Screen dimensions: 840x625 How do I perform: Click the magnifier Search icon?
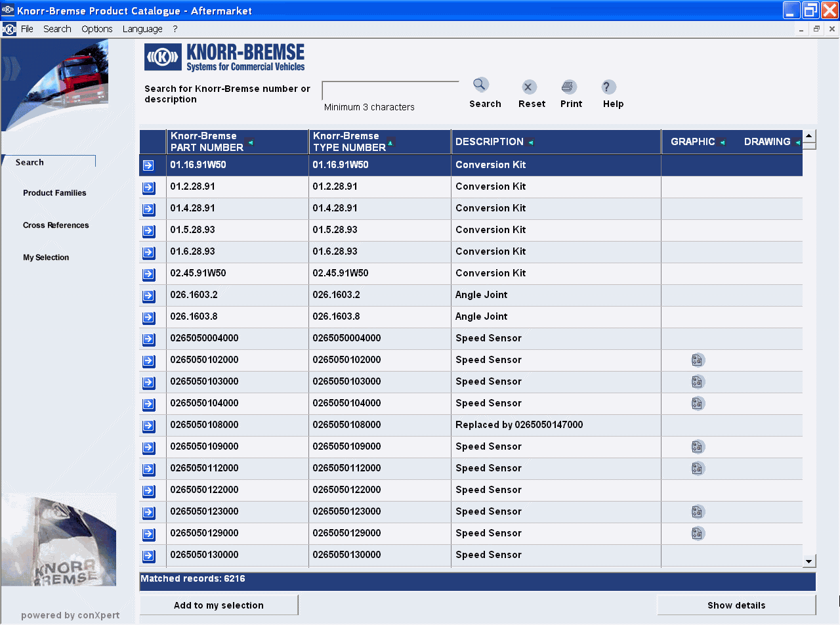click(481, 85)
